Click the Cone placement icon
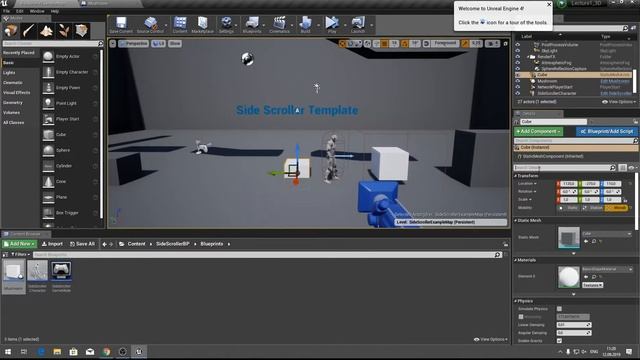 48,182
